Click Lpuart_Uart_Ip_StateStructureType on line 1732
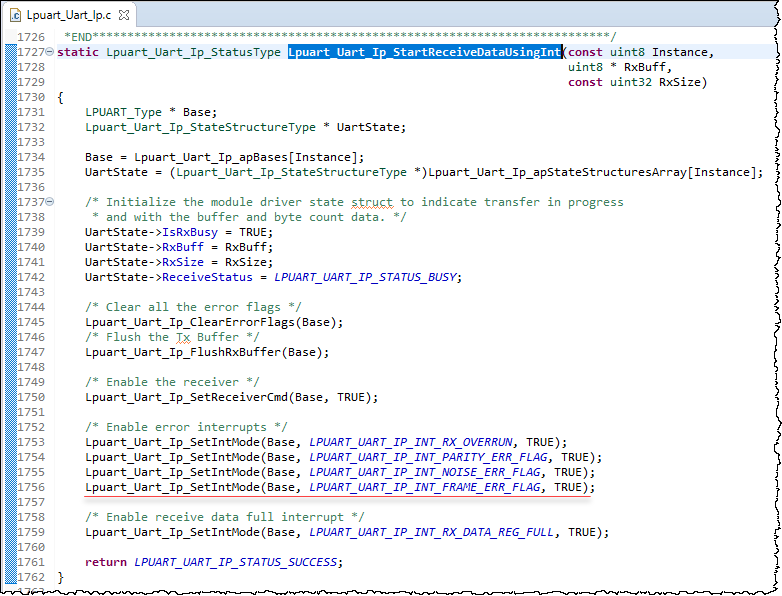The width and height of the screenshot is (782, 596). pos(200,127)
